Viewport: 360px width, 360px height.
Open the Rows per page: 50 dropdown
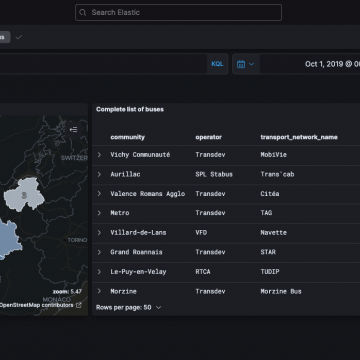[129, 307]
